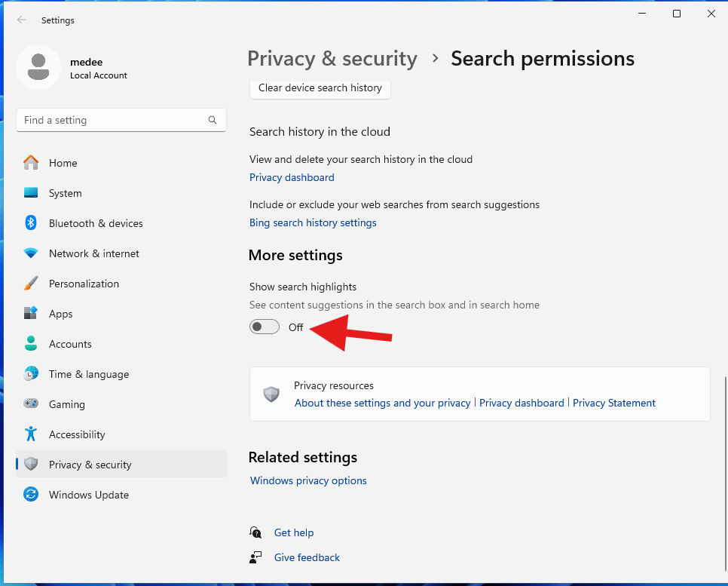The image size is (728, 586).
Task: Open the Gaming controller icon
Action: [31, 404]
